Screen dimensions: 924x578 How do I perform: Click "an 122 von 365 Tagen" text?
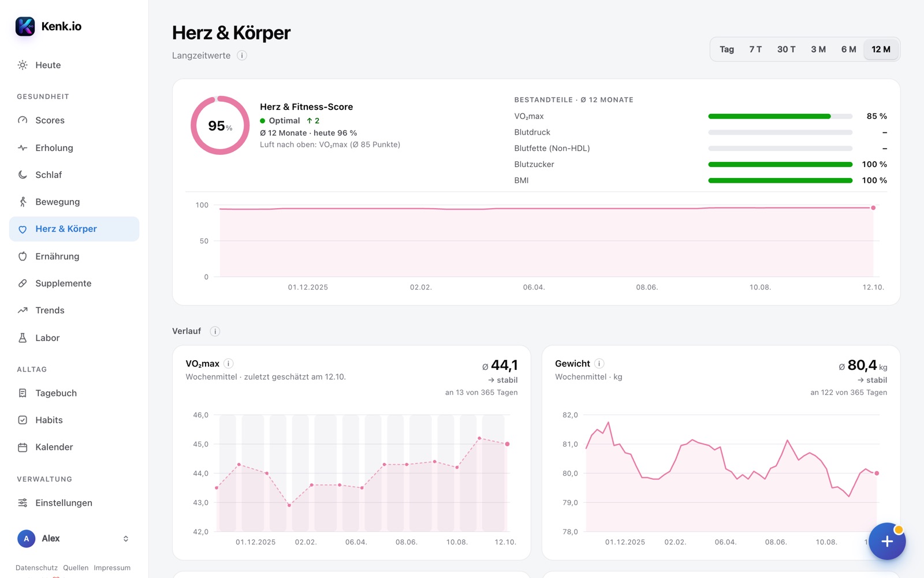848,392
